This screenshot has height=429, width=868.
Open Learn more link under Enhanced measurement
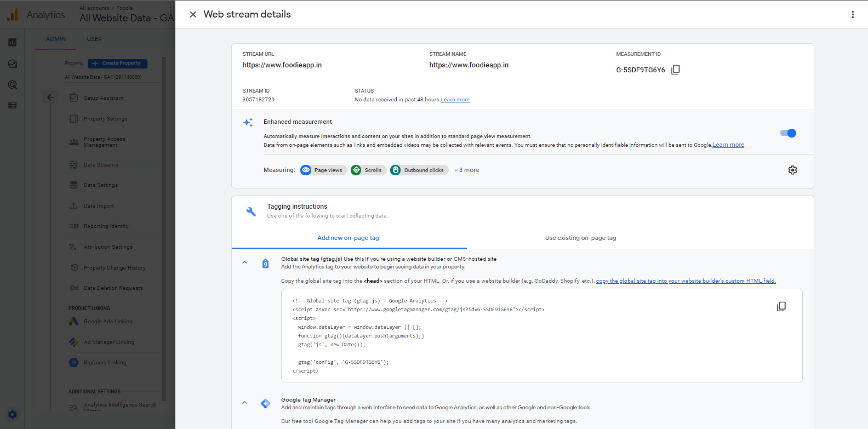click(728, 145)
